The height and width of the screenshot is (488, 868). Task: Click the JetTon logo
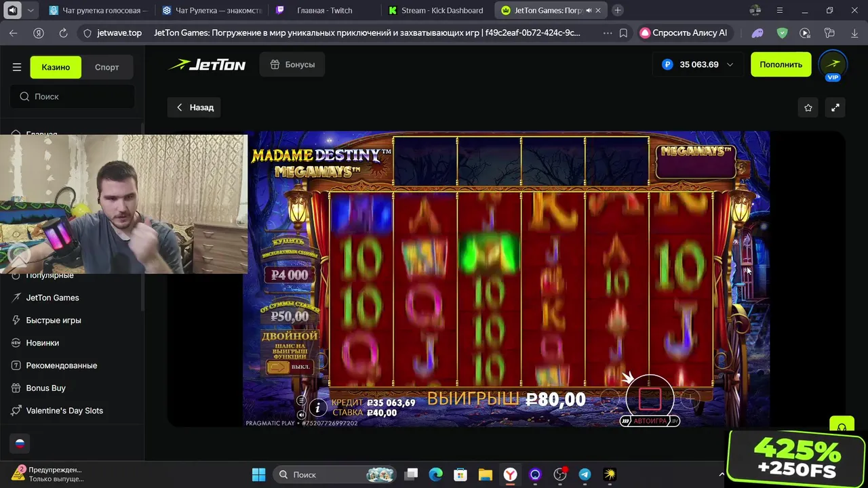[x=207, y=64]
